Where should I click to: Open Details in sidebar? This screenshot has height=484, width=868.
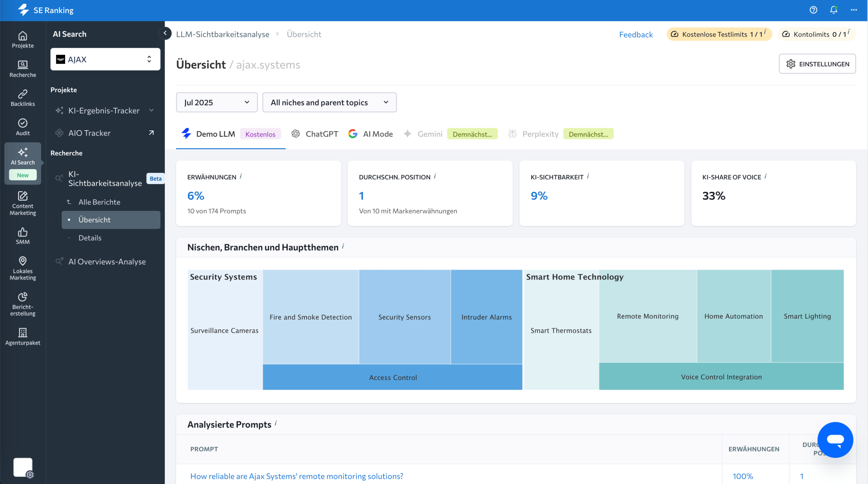tap(90, 238)
